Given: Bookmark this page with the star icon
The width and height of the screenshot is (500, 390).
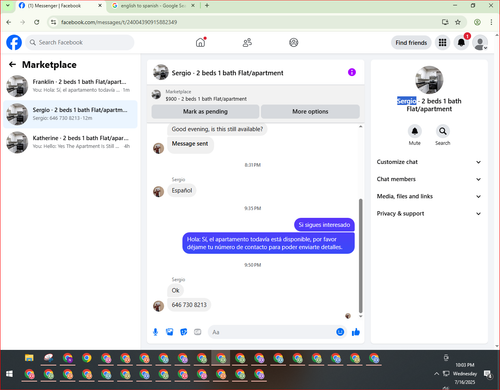Looking at the screenshot, I should tap(458, 22).
